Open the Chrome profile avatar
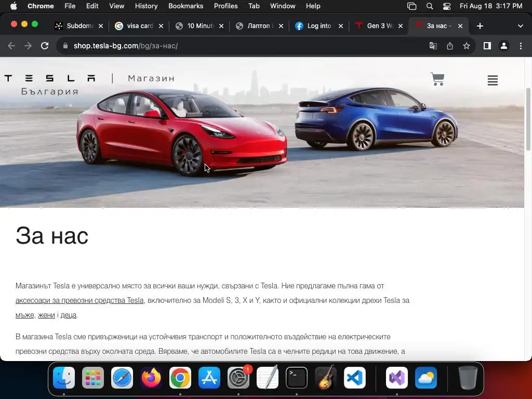The width and height of the screenshot is (532, 399). point(504,46)
